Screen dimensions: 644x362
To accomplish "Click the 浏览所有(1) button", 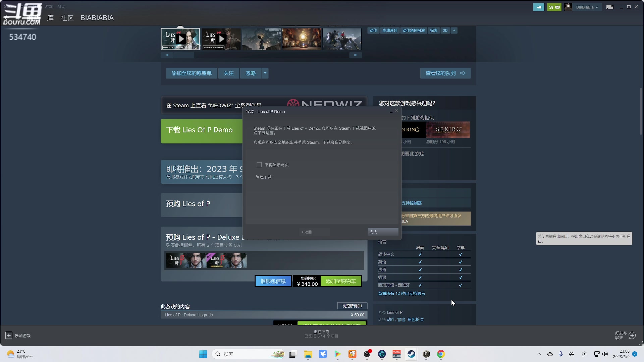I will pos(352,306).
